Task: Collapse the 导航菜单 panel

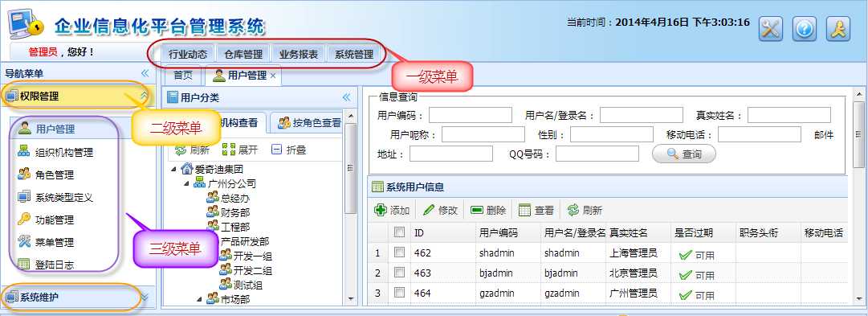Action: click(145, 73)
